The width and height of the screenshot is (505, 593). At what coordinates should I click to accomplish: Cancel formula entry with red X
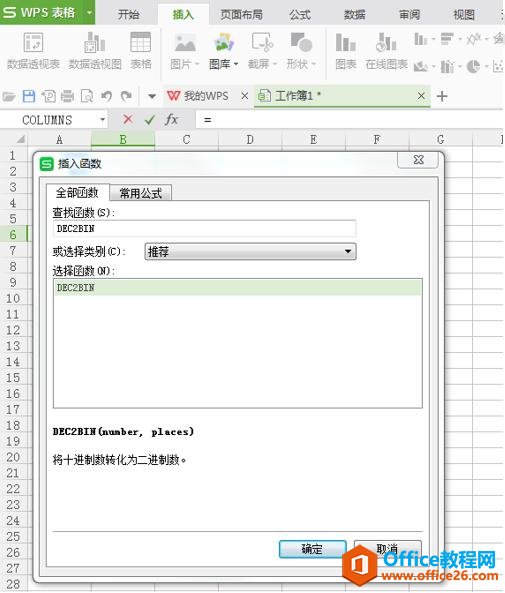(128, 120)
